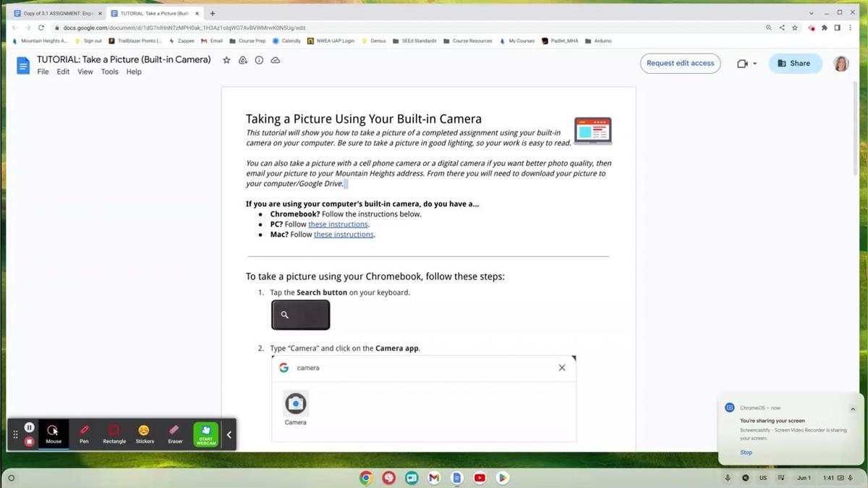The width and height of the screenshot is (868, 488).
Task: Switch to the Copy of 3.1 ASSIGNMENT tab
Action: tap(58, 13)
